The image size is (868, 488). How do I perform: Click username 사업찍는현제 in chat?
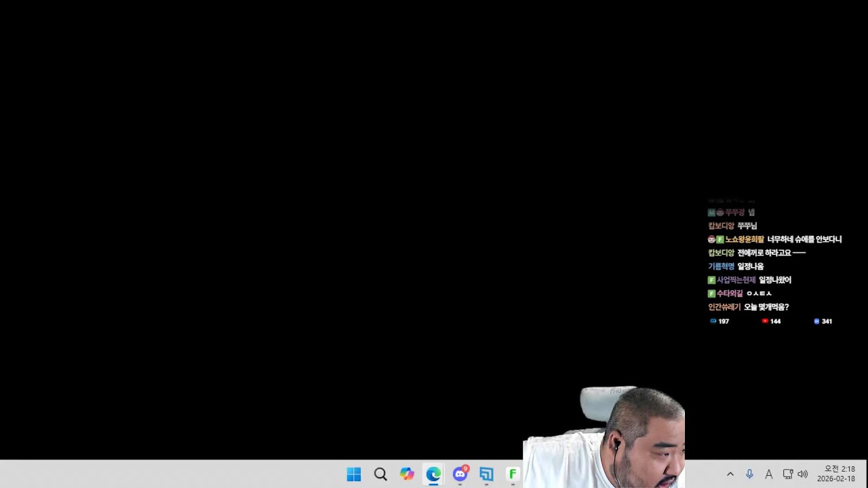coord(736,280)
